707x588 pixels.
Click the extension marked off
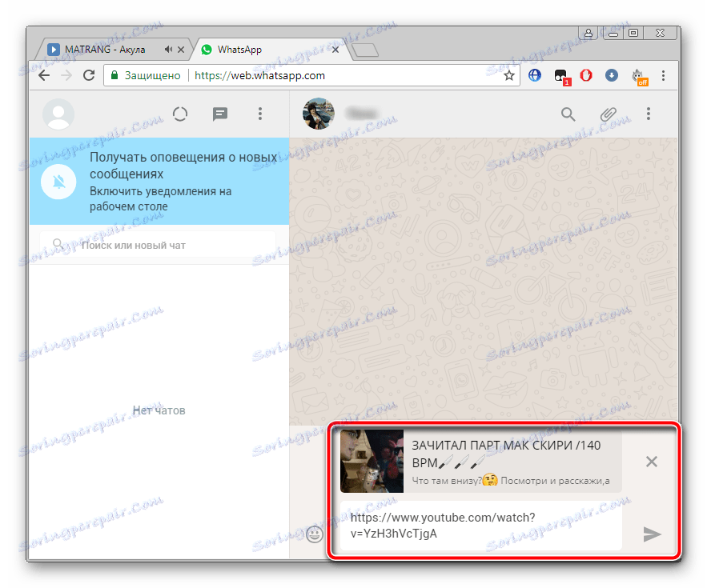coord(639,77)
